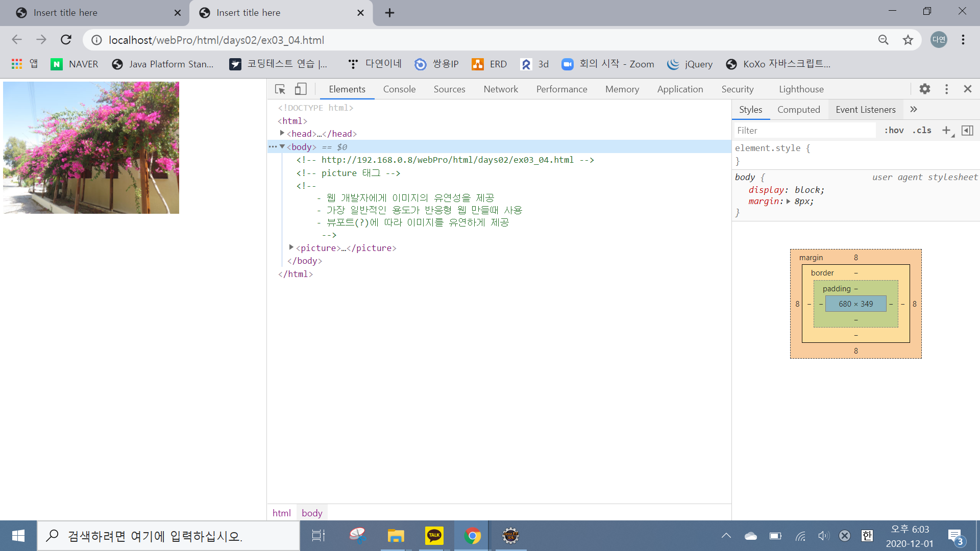Viewport: 980px width, 551px height.
Task: Click the new style rule plus icon
Action: pos(946,131)
